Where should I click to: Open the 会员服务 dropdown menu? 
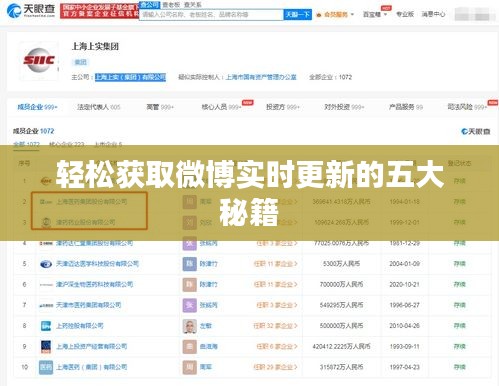point(335,14)
